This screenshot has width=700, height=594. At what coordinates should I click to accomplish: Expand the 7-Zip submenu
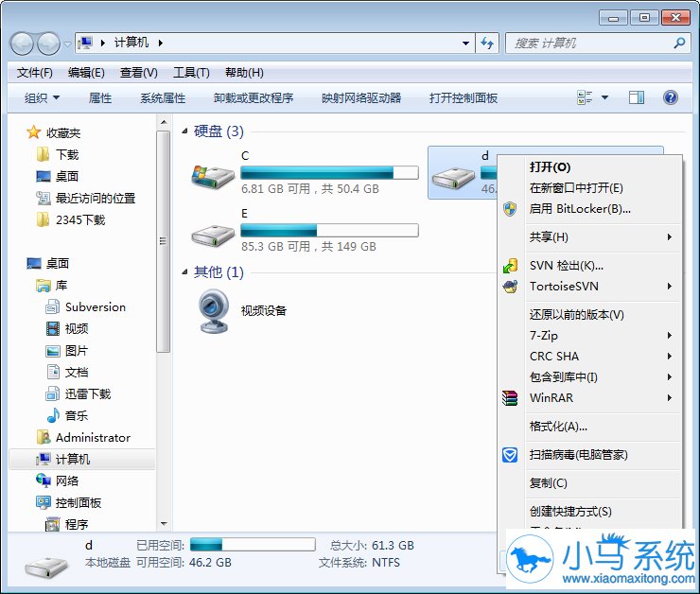tap(670, 335)
